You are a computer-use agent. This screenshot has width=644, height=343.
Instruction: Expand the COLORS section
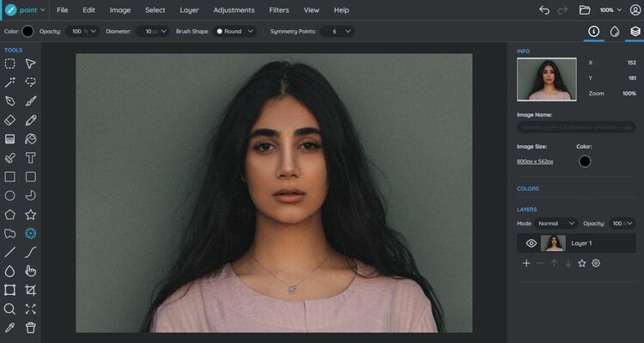click(x=528, y=189)
